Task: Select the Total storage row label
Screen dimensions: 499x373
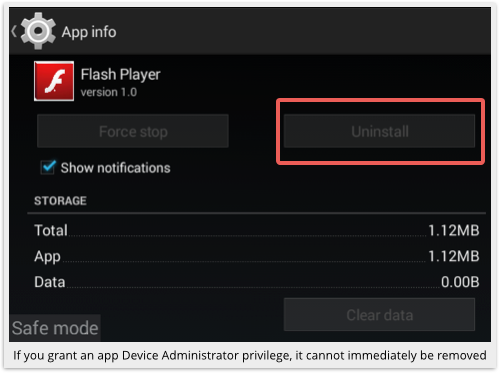Action: [51, 230]
